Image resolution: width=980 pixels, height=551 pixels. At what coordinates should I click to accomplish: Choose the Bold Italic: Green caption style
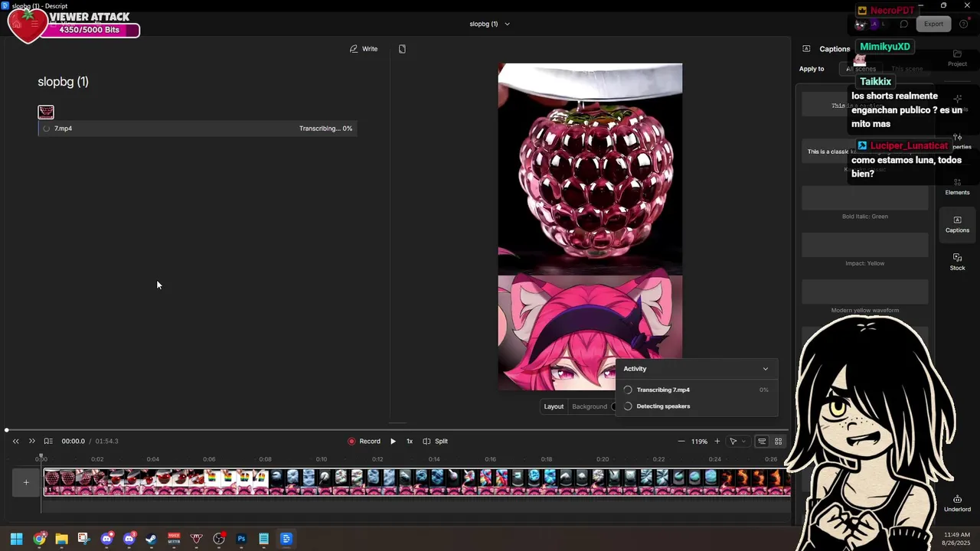pyautogui.click(x=865, y=197)
